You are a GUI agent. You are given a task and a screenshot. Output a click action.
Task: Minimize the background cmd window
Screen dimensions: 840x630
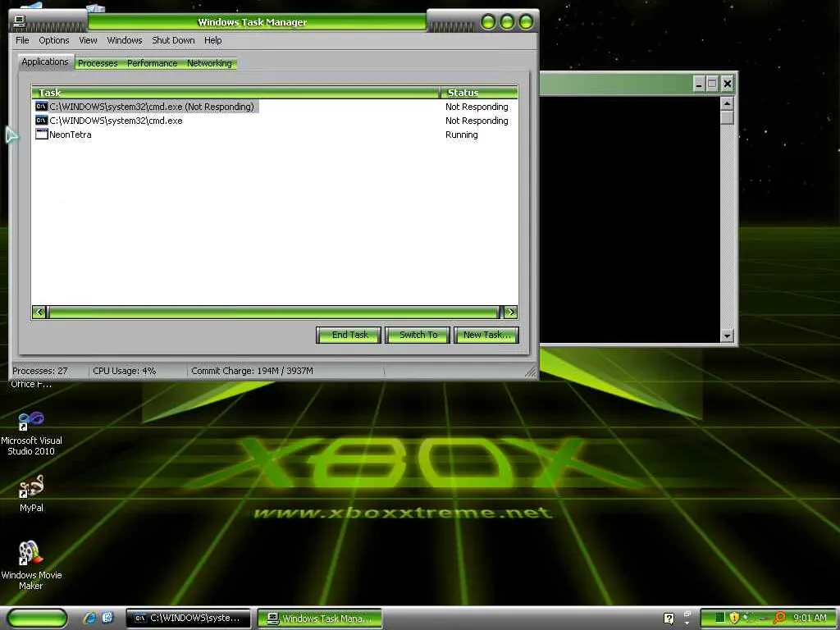pyautogui.click(x=699, y=84)
